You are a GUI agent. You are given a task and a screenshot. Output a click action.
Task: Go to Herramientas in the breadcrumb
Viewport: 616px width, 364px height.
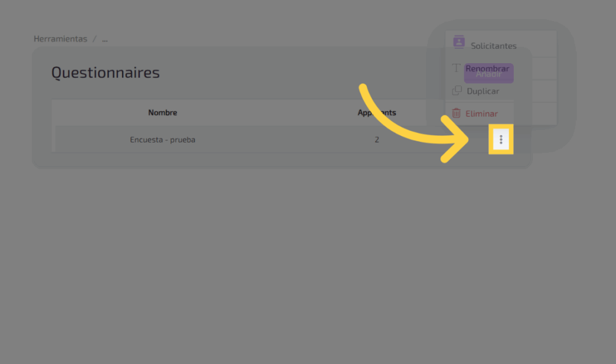(x=60, y=39)
